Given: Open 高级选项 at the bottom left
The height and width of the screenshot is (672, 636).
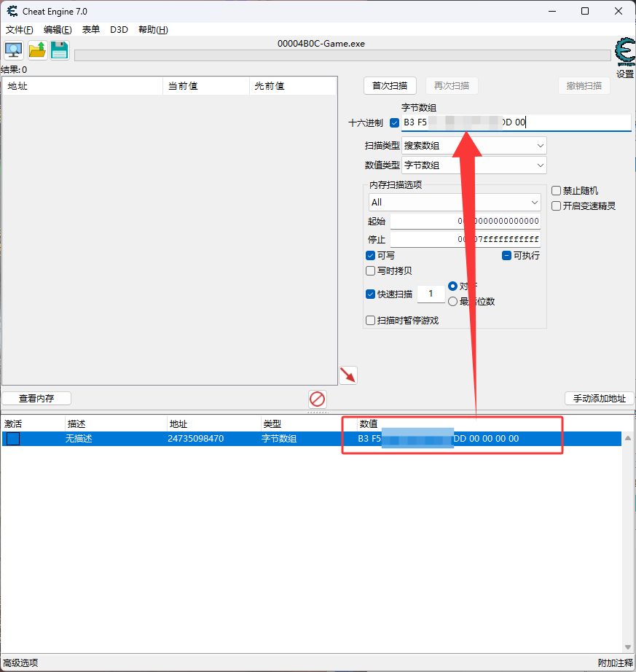Looking at the screenshot, I should 20,663.
